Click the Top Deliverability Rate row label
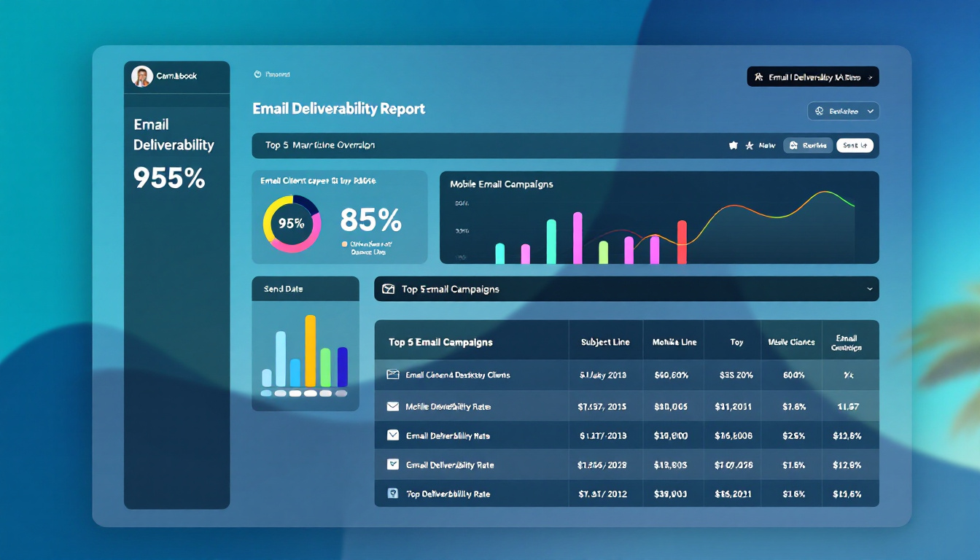The height and width of the screenshot is (560, 980). tap(448, 494)
